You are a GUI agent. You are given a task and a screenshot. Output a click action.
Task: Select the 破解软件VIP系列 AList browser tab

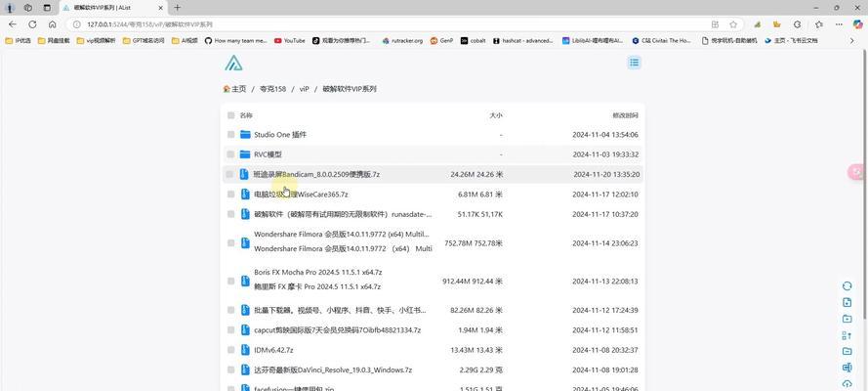(112, 8)
